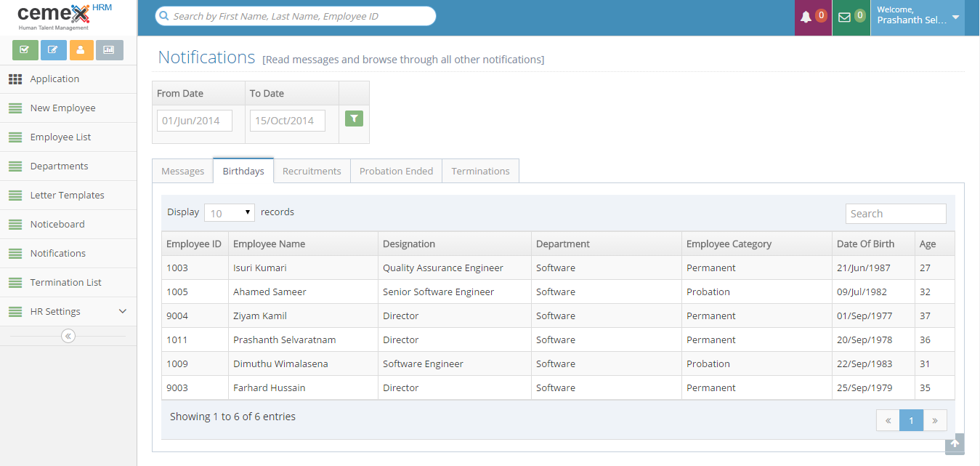Sort by Employee Name column
The height and width of the screenshot is (466, 980).
303,244
